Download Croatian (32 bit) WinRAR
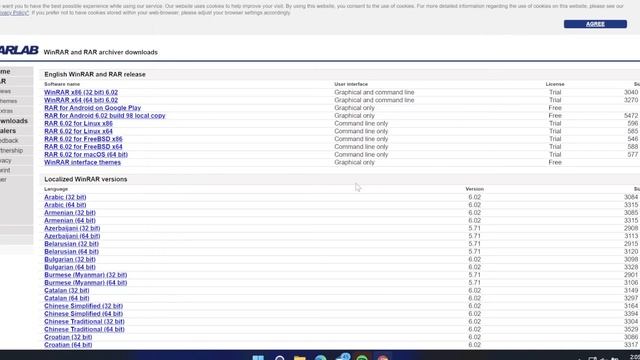640x360 pixels. (x=68, y=337)
